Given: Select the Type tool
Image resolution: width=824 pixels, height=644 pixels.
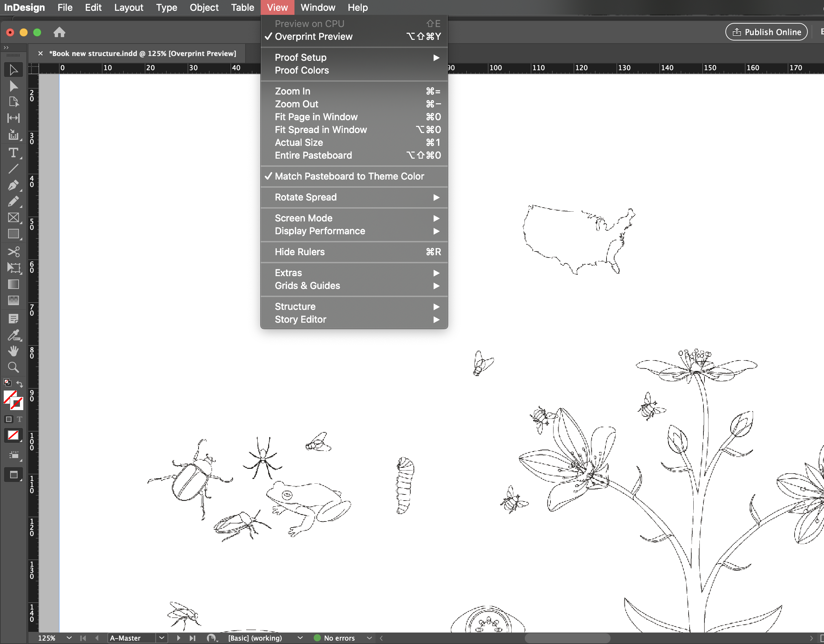Looking at the screenshot, I should coord(13,153).
